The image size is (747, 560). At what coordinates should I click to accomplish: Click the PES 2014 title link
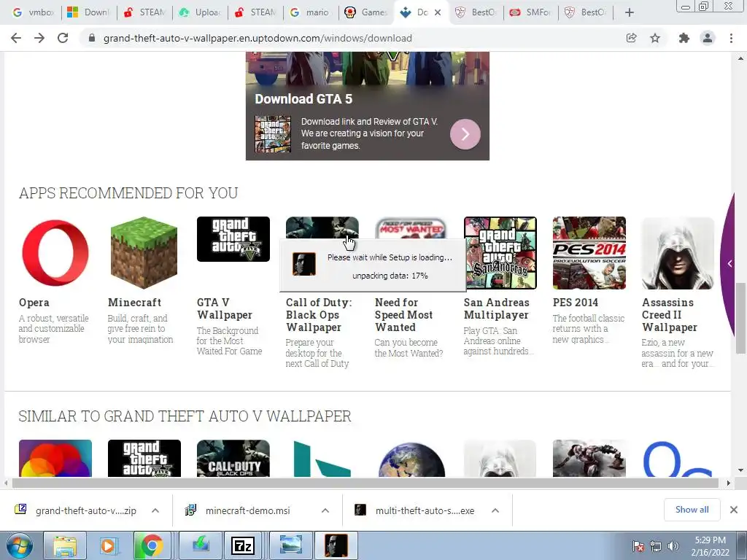575,303
